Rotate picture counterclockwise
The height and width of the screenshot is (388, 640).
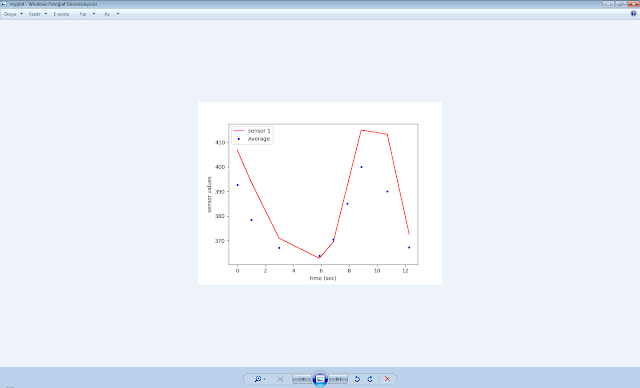[x=357, y=379]
